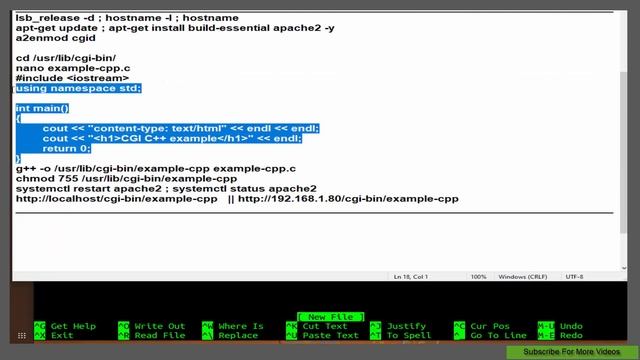Click the '#include <iostream>' line
Screen dimensions: 640x360
click(72, 78)
